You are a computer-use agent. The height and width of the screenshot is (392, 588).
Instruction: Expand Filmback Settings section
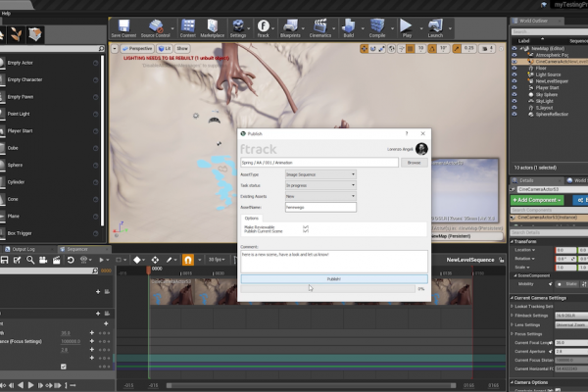513,316
